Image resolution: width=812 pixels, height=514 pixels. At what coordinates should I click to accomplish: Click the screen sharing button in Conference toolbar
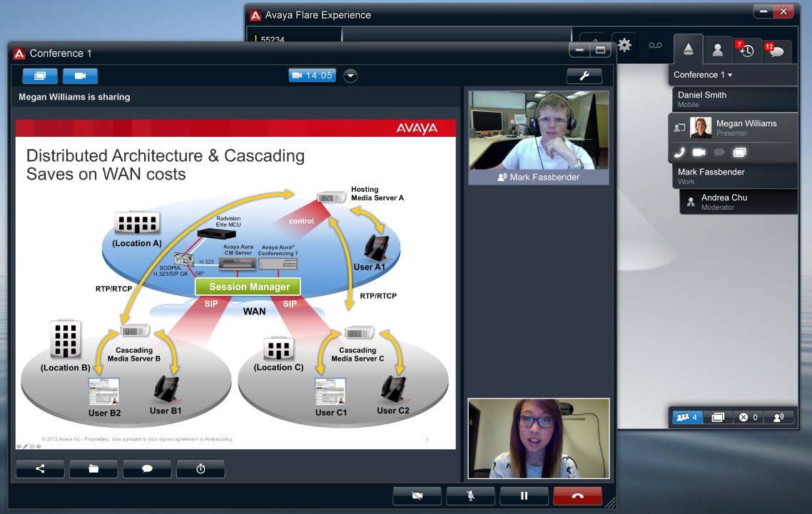click(40, 76)
